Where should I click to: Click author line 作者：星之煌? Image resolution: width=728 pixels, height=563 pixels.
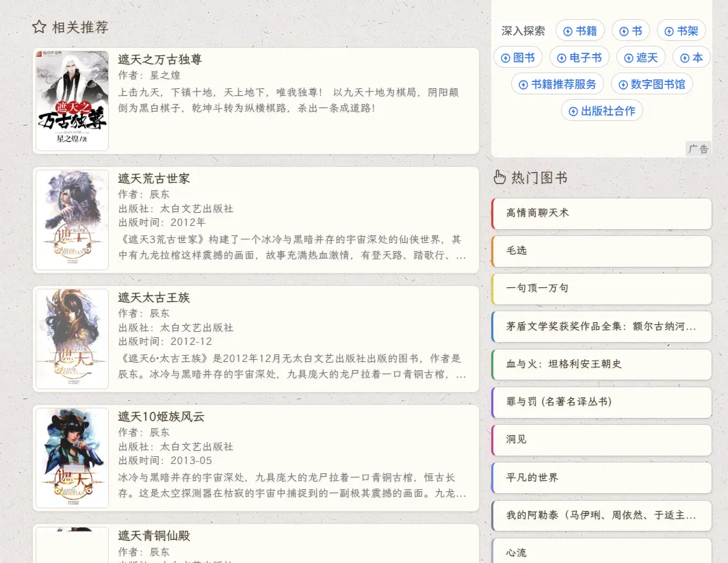point(149,75)
